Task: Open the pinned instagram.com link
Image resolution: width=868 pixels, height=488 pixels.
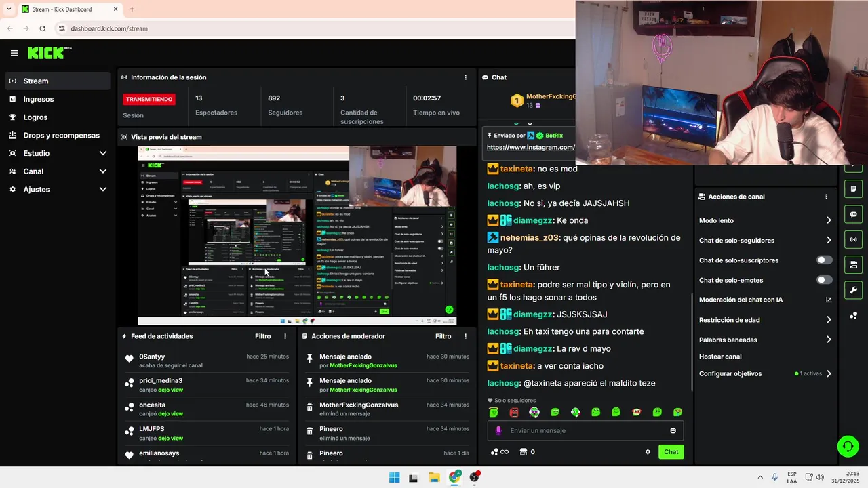Action: pyautogui.click(x=531, y=147)
